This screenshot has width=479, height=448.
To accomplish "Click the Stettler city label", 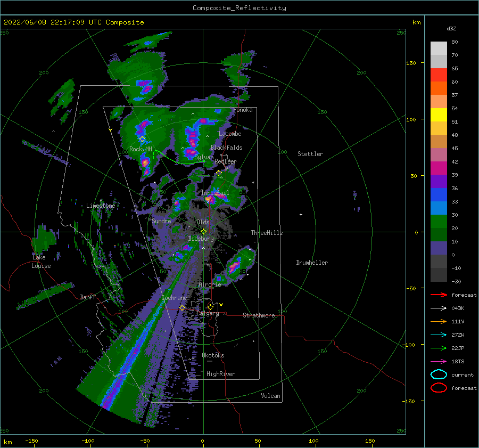I will click(310, 154).
